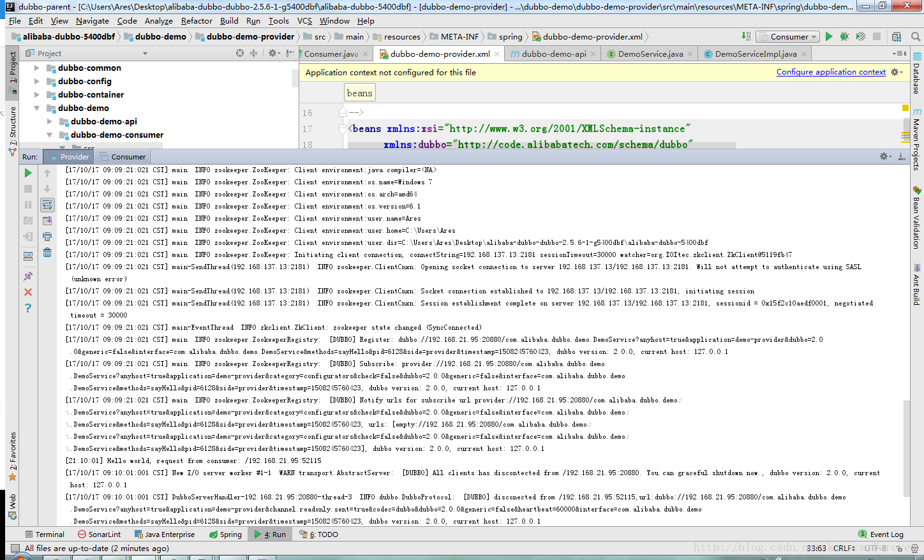Viewport: 924px width, 560px height.
Task: Open the Event Log button
Action: pos(881,534)
